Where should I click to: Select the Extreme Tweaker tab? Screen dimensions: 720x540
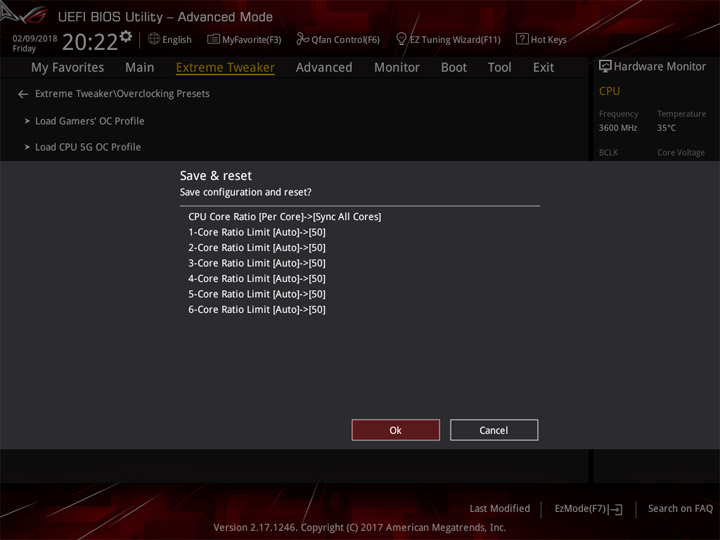pos(225,68)
